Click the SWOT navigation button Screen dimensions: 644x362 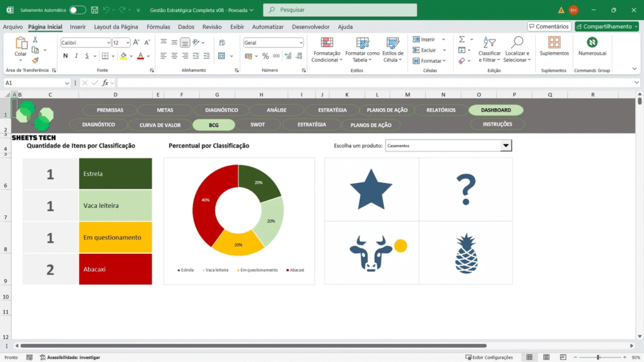[x=257, y=124]
